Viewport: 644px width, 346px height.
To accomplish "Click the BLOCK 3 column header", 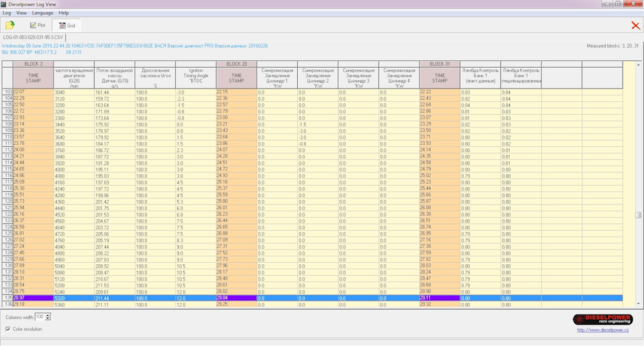I will [x=33, y=64].
